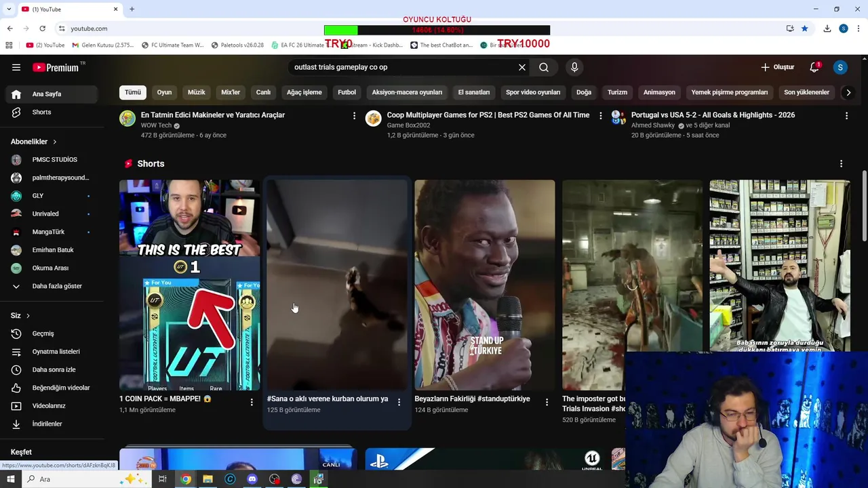
Task: Open the YouTube hamburger guide menu
Action: tap(16, 67)
